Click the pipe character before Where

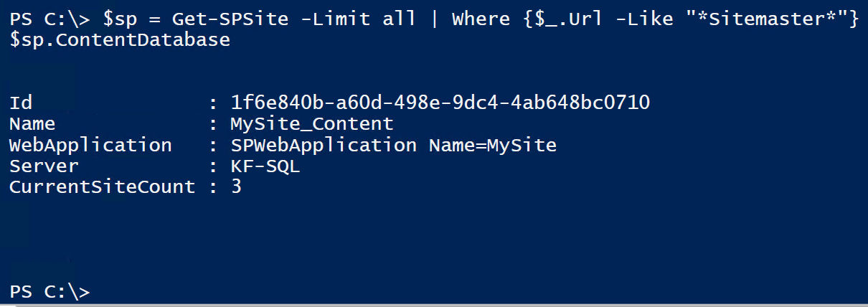(434, 19)
